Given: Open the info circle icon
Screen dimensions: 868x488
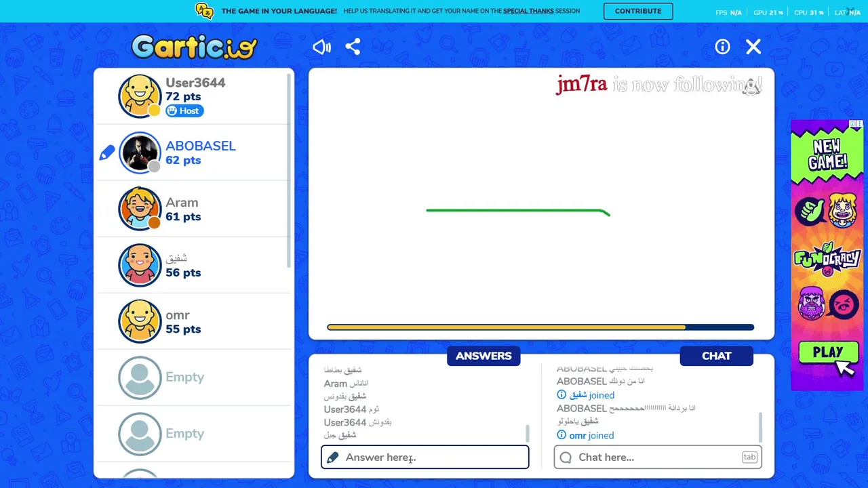Looking at the screenshot, I should [x=722, y=47].
